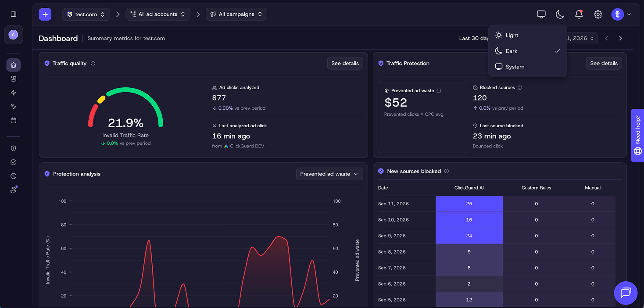
Task: Go to next date period arrow
Action: [x=620, y=38]
